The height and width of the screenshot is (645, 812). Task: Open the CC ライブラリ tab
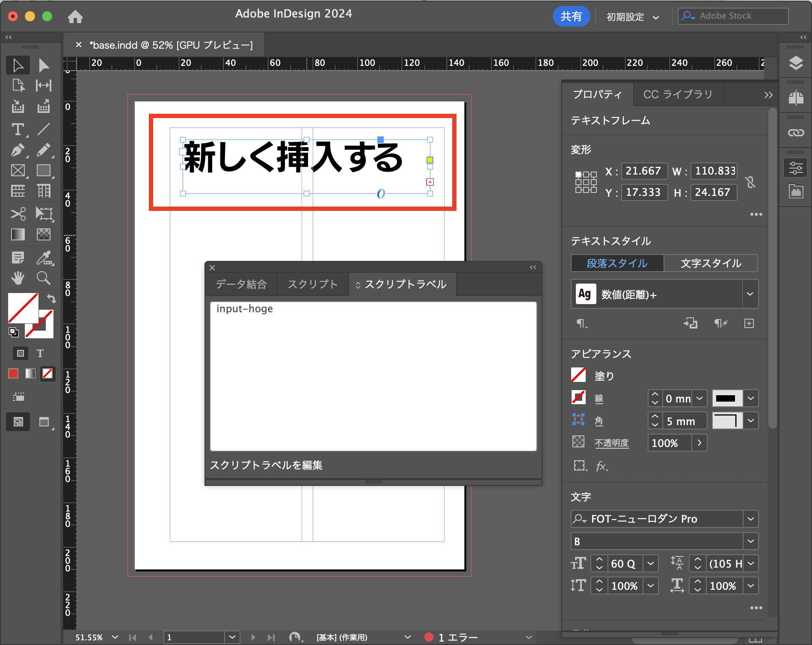pyautogui.click(x=677, y=94)
